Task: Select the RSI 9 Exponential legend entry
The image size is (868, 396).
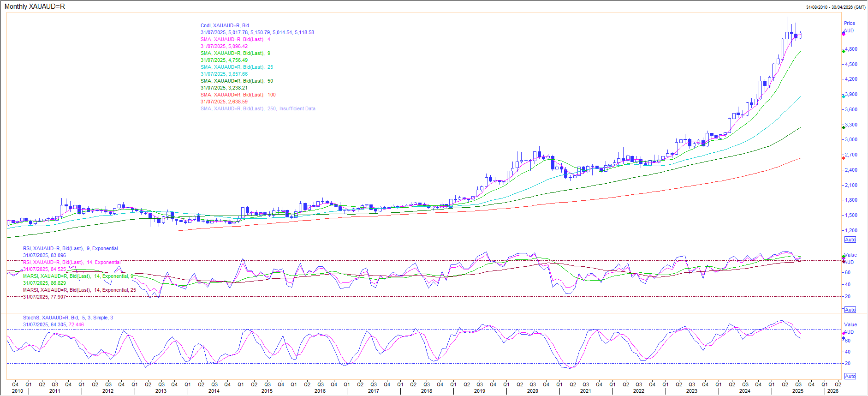Action: pos(71,249)
